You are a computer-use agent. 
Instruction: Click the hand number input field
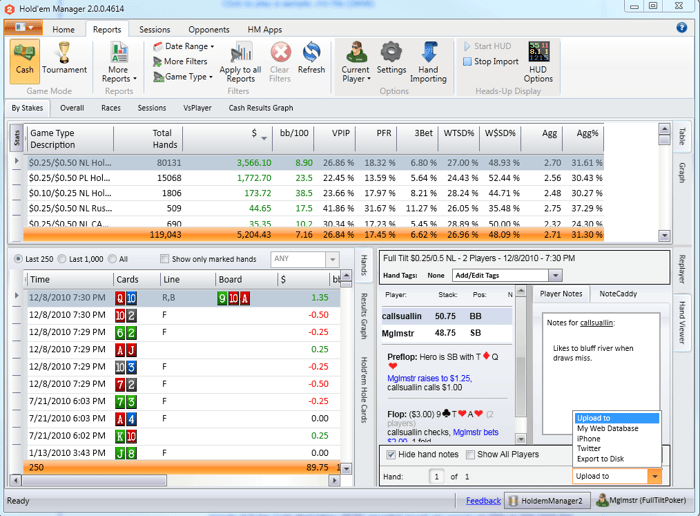pyautogui.click(x=437, y=477)
